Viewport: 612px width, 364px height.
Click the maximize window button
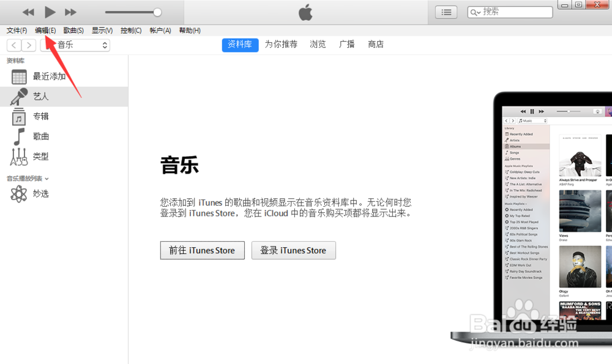click(x=578, y=5)
